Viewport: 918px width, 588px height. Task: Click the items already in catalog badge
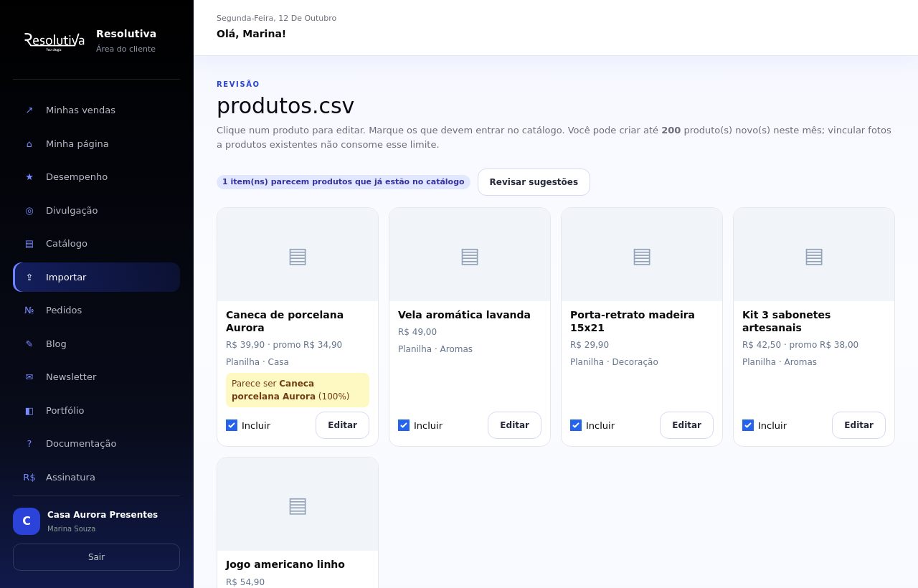pyautogui.click(x=344, y=182)
